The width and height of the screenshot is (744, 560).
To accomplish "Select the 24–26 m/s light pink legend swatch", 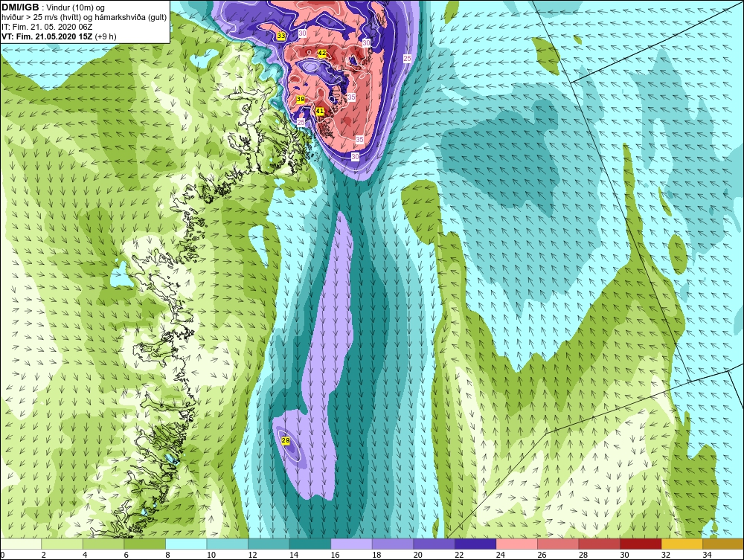I will tap(516, 544).
